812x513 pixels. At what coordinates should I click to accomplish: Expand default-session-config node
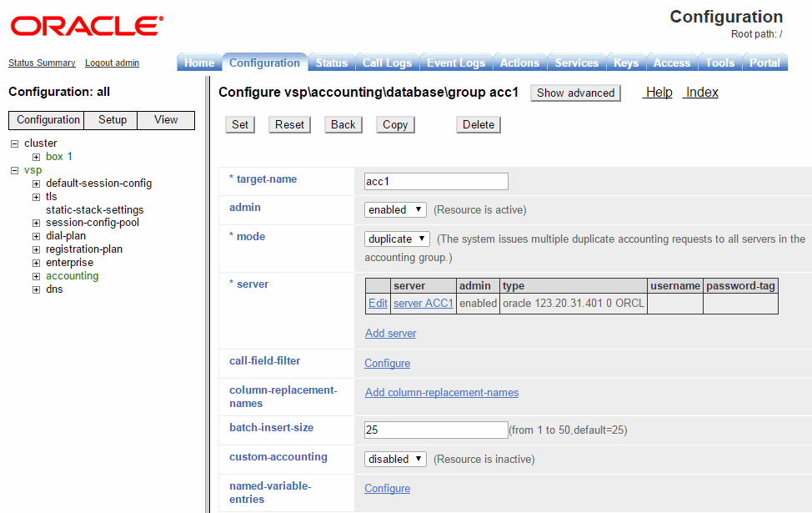(x=36, y=184)
